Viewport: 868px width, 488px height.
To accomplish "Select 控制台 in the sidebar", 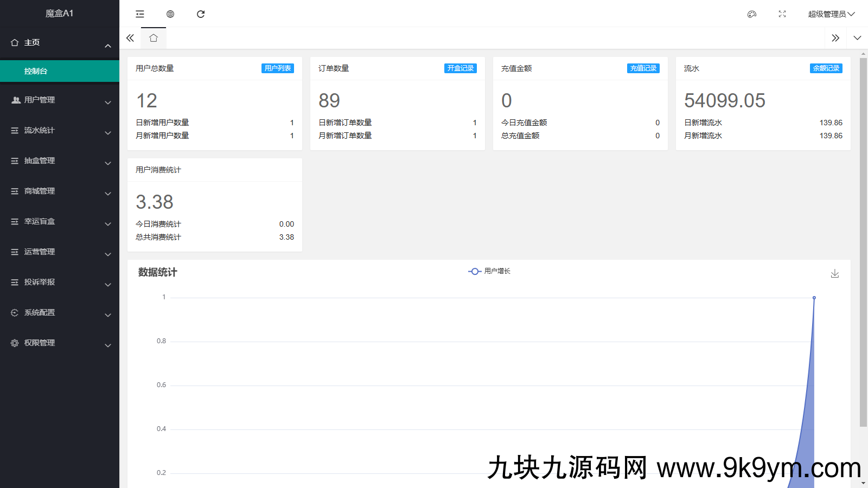I will click(x=60, y=71).
